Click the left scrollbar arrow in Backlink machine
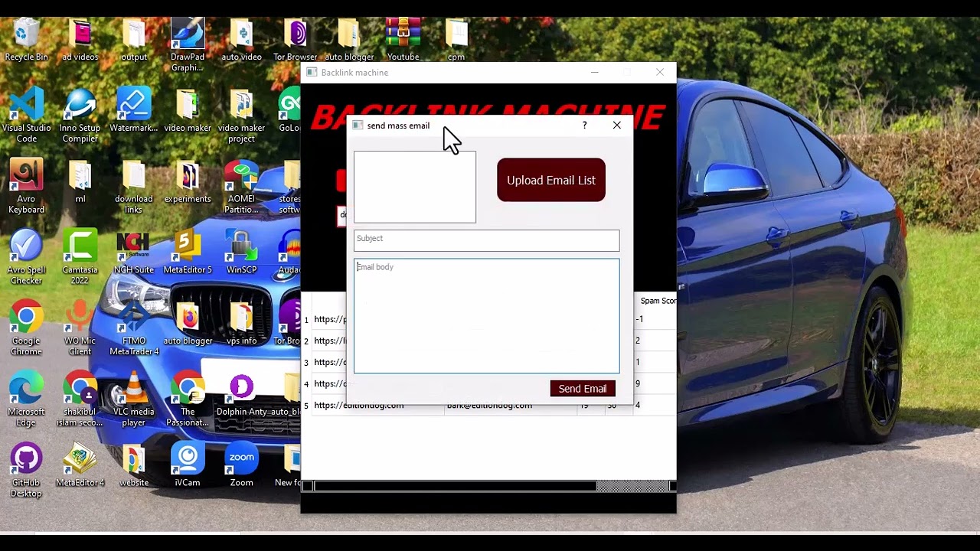This screenshot has height=551, width=980. tap(307, 486)
